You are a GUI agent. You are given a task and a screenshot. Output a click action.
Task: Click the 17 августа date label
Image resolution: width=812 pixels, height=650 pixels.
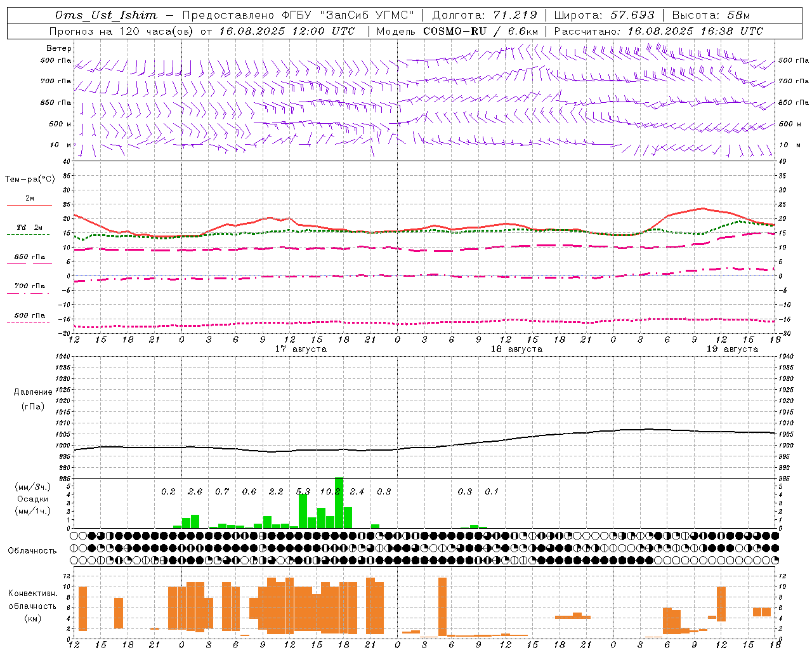click(x=300, y=349)
